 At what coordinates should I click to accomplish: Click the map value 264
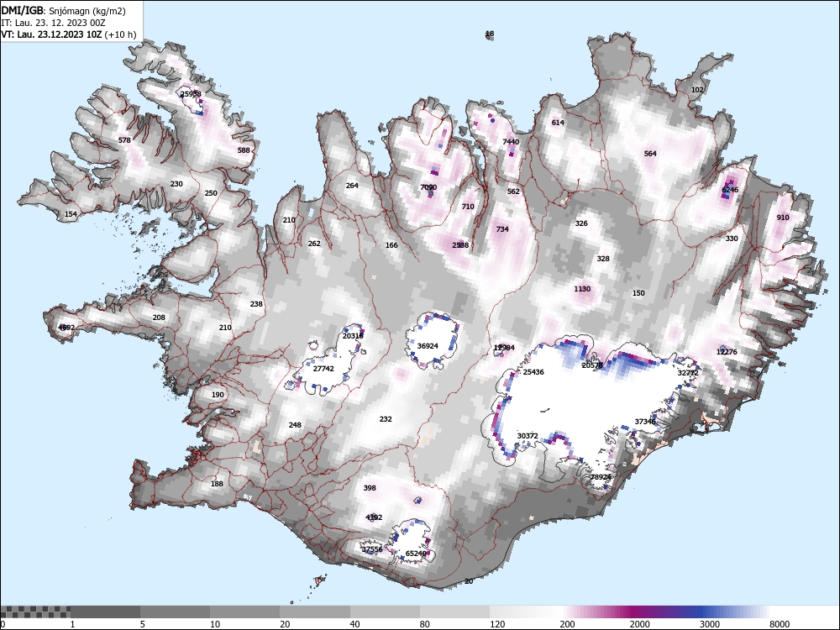352,186
